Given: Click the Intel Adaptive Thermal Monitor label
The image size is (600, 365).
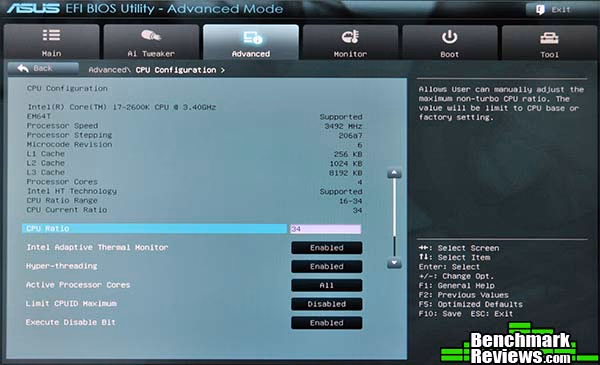Looking at the screenshot, I should (97, 248).
